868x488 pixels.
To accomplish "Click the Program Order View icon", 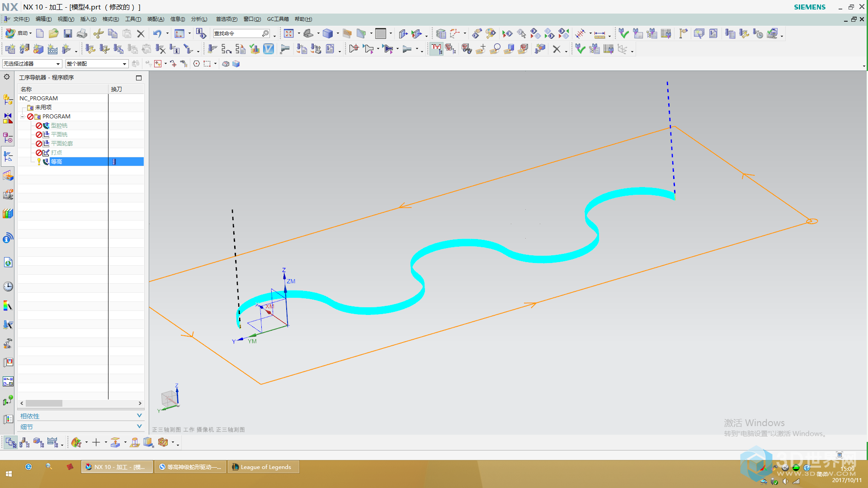I will (x=11, y=442).
